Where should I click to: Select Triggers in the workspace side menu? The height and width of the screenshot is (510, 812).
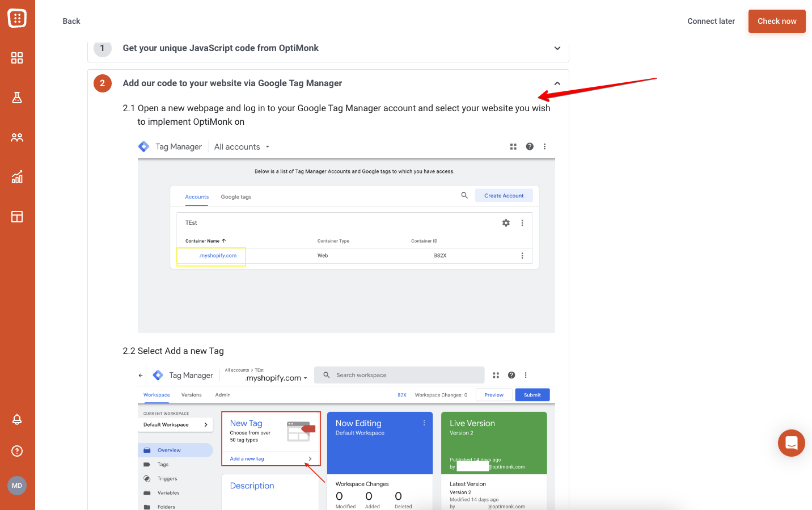pyautogui.click(x=167, y=479)
